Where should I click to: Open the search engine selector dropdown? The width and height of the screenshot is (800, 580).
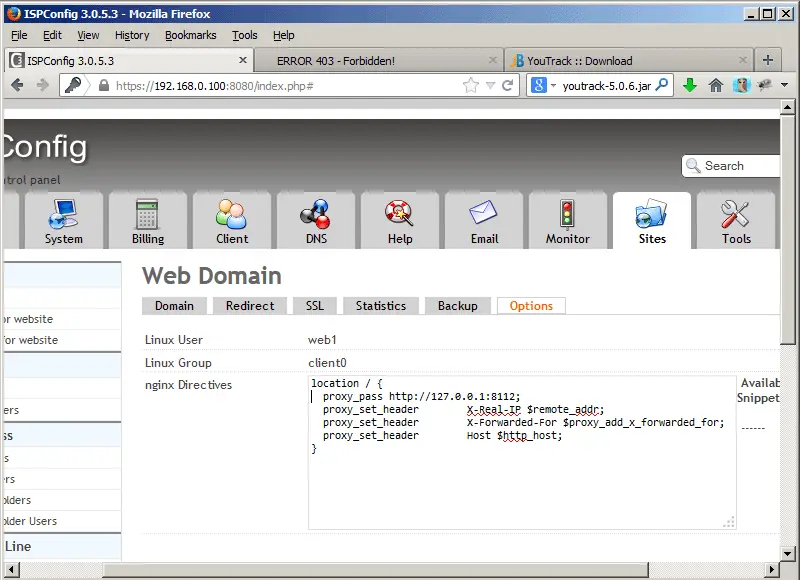coord(553,86)
